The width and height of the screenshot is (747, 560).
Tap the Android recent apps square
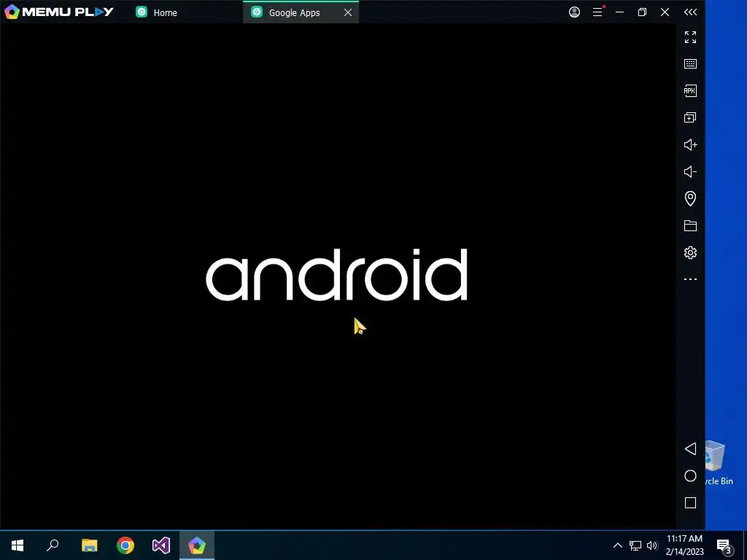pyautogui.click(x=690, y=503)
